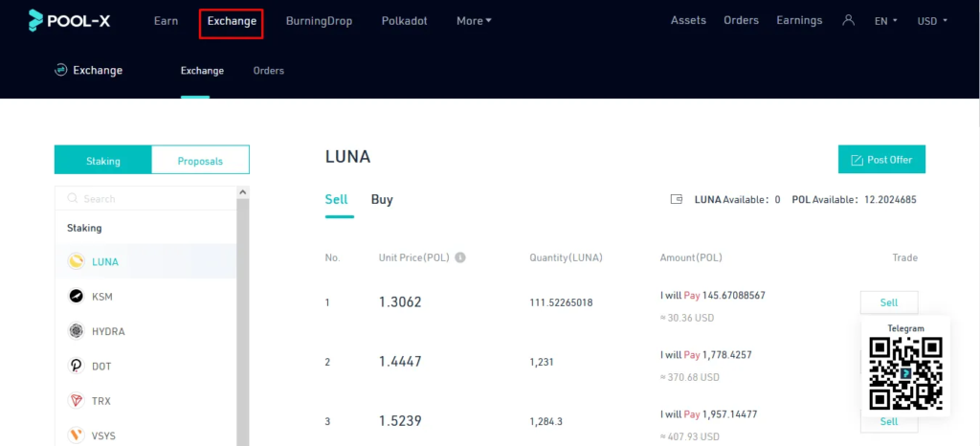Select HYDRA in the staking list
Screen dimensions: 980x446
click(x=145, y=331)
